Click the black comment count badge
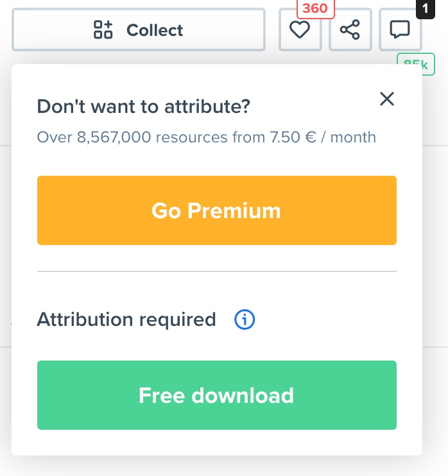 point(425,9)
